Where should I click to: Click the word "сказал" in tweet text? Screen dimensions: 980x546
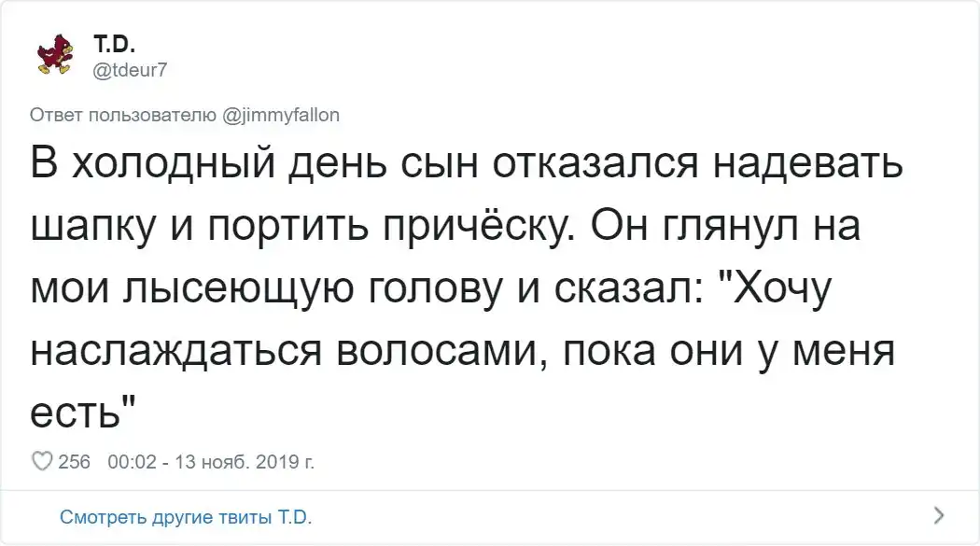click(x=616, y=290)
